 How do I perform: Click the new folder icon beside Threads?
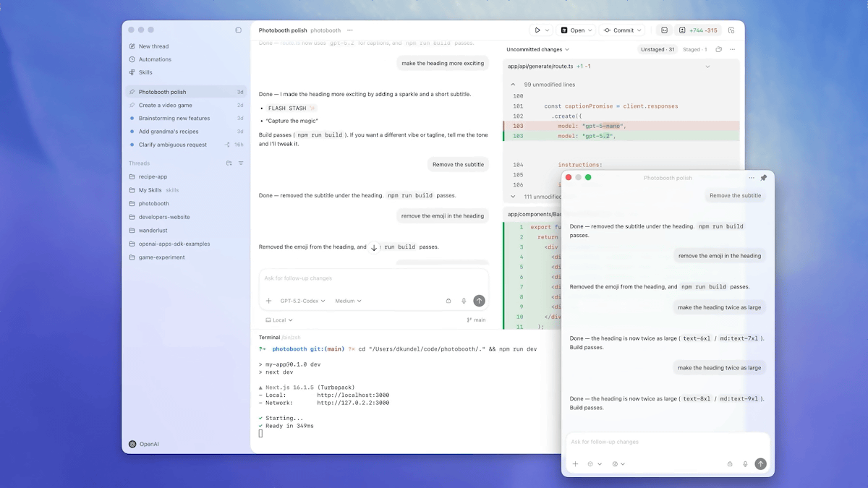point(229,163)
